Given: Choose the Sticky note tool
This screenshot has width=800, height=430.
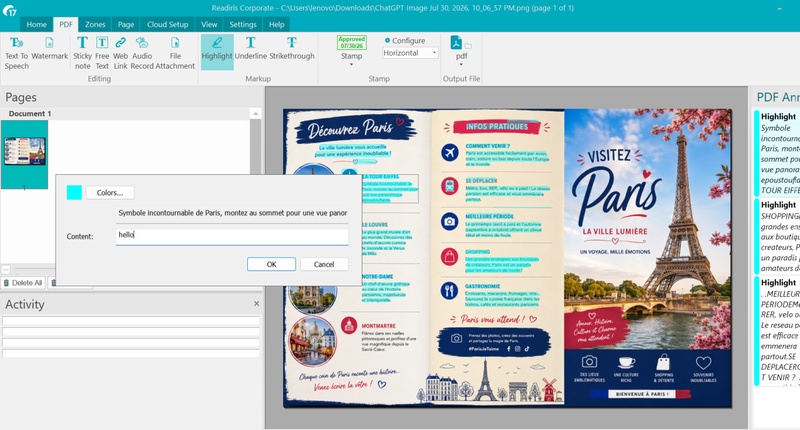Looking at the screenshot, I should click(82, 53).
